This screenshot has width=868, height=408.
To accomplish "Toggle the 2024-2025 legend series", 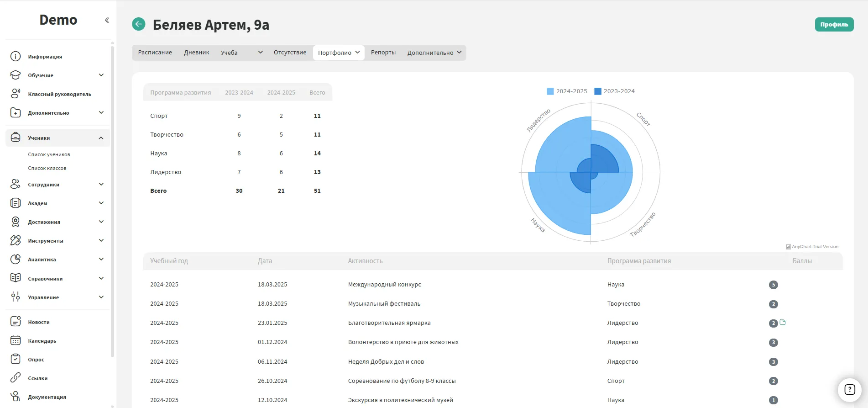I will coord(567,91).
